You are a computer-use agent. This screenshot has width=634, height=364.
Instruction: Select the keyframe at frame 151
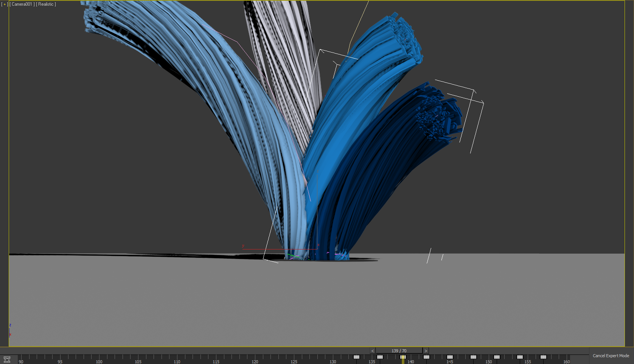tap(497, 357)
